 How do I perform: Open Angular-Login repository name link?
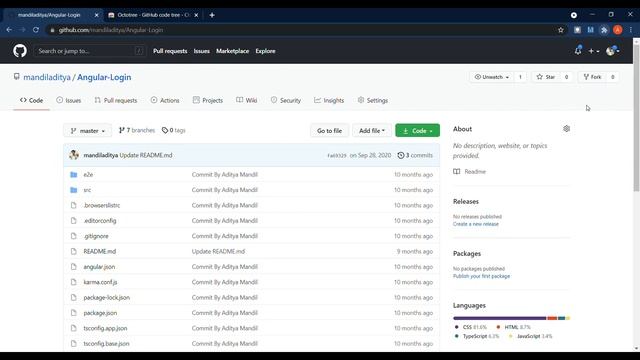[x=104, y=77]
